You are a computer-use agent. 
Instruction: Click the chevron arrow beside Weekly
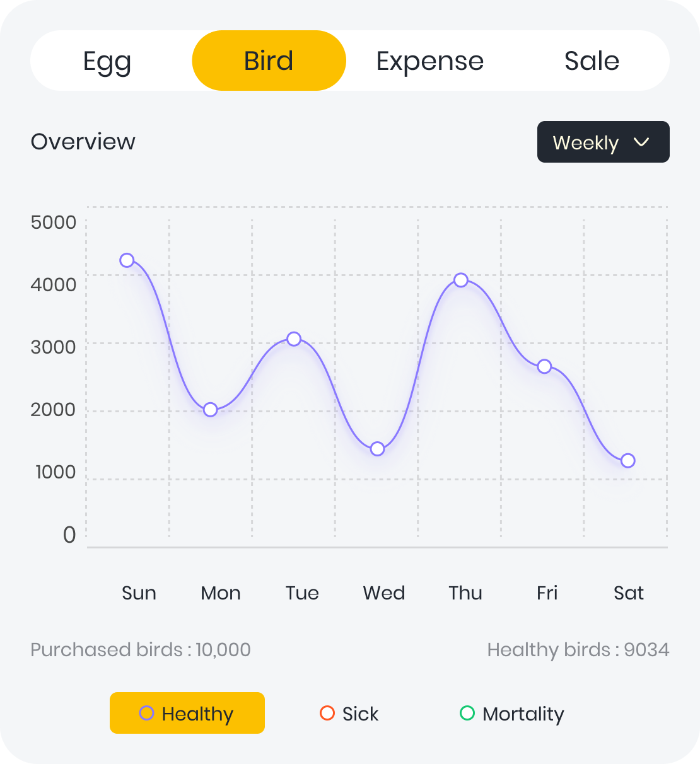(641, 142)
